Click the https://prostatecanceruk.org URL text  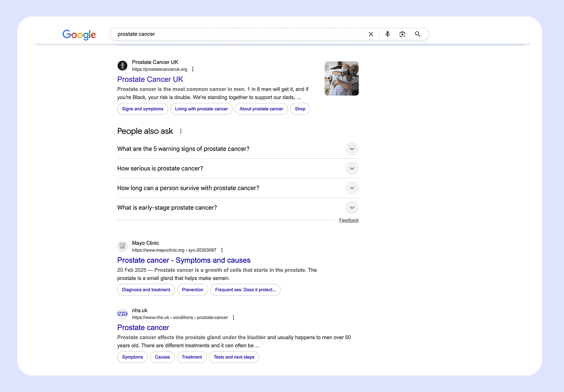pyautogui.click(x=159, y=69)
